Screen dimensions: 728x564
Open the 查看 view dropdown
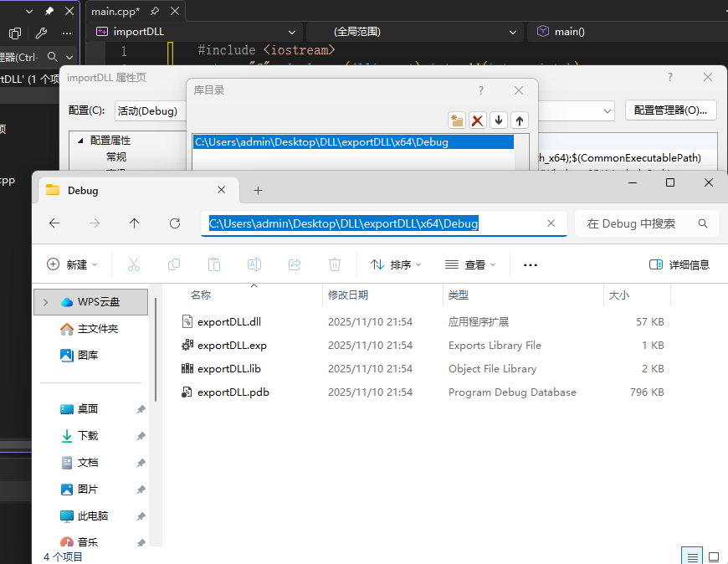[x=470, y=264]
